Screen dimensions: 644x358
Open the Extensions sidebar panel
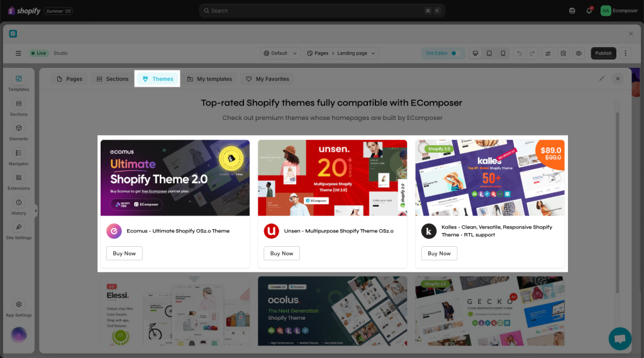(x=18, y=182)
